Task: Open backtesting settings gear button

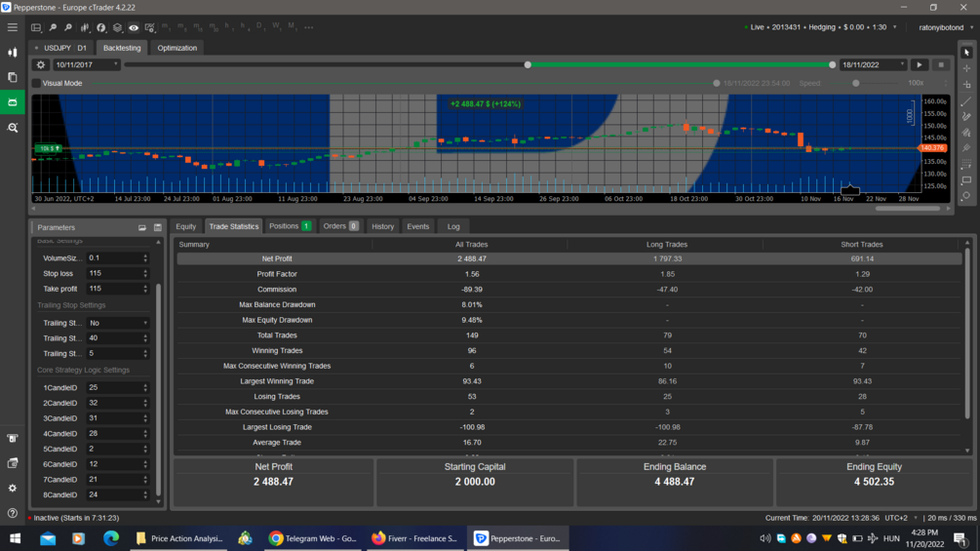Action: tap(41, 65)
